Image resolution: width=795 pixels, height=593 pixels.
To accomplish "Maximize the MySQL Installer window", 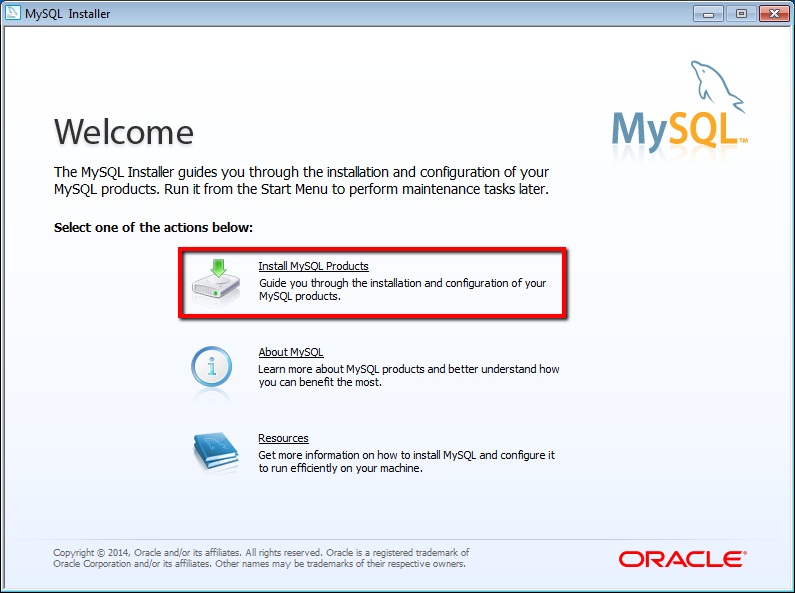I will tap(741, 14).
